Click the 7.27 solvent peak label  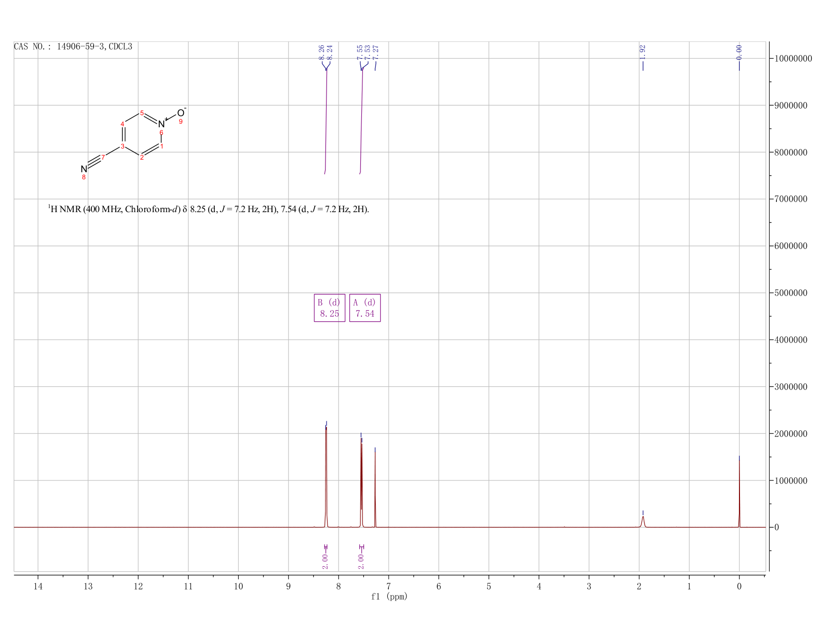click(x=376, y=52)
